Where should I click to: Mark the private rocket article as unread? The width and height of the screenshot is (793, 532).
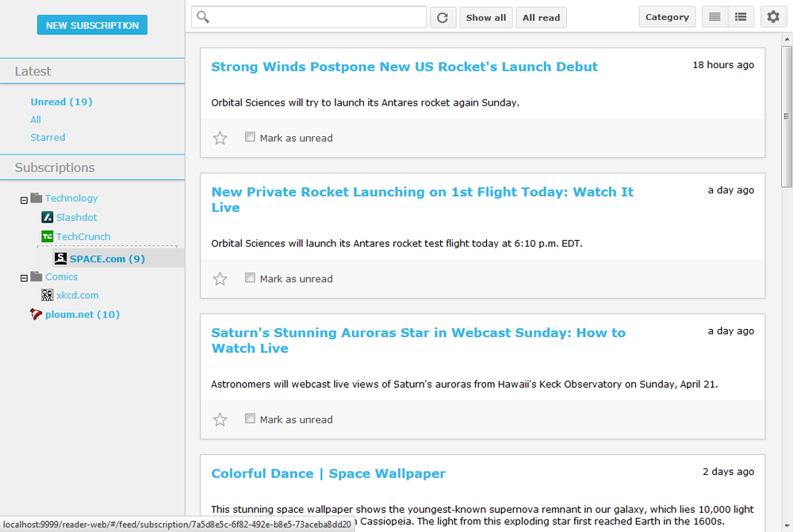[250, 278]
